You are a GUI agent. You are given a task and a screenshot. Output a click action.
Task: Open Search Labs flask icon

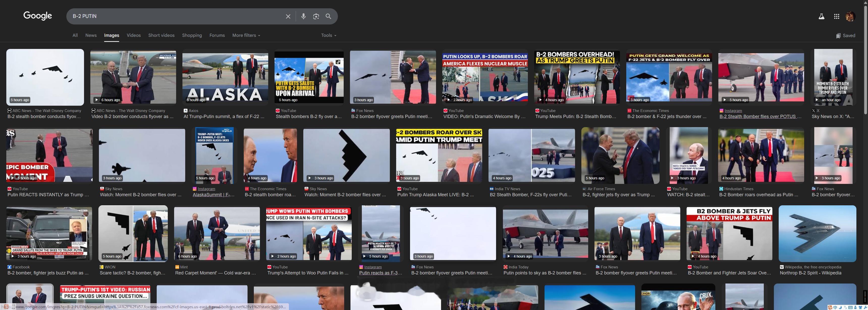[x=822, y=16]
